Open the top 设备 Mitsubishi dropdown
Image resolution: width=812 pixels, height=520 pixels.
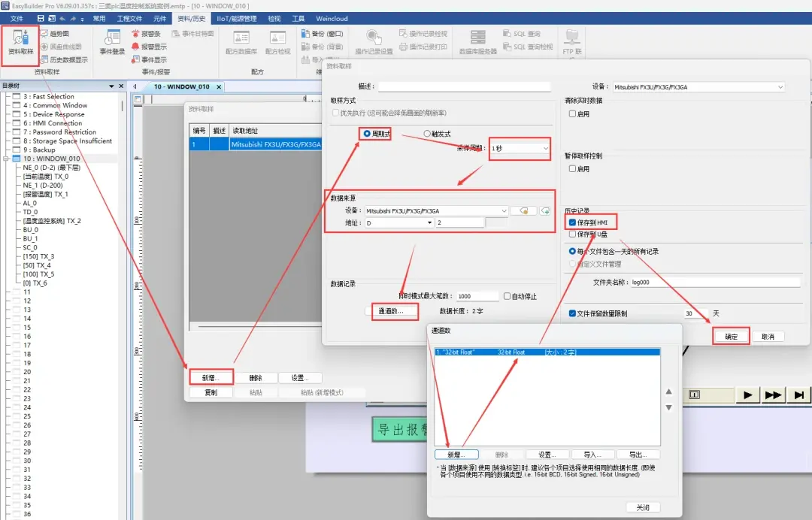coord(699,87)
